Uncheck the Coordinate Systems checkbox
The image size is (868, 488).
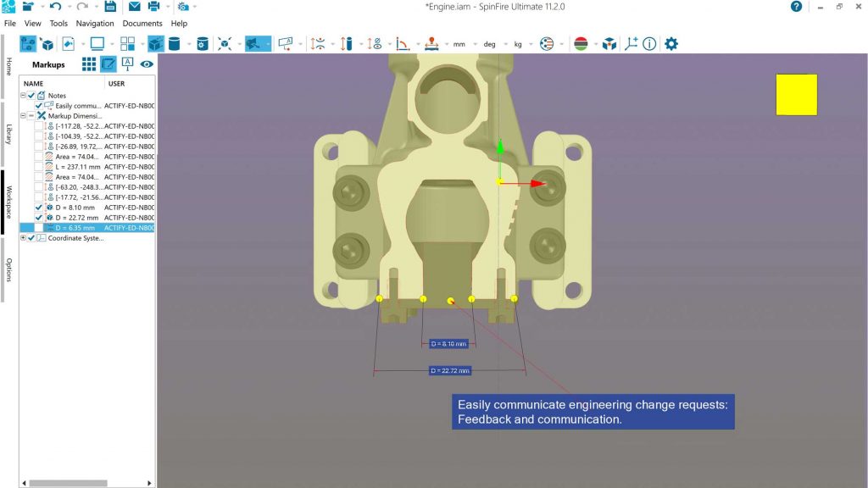pyautogui.click(x=31, y=238)
